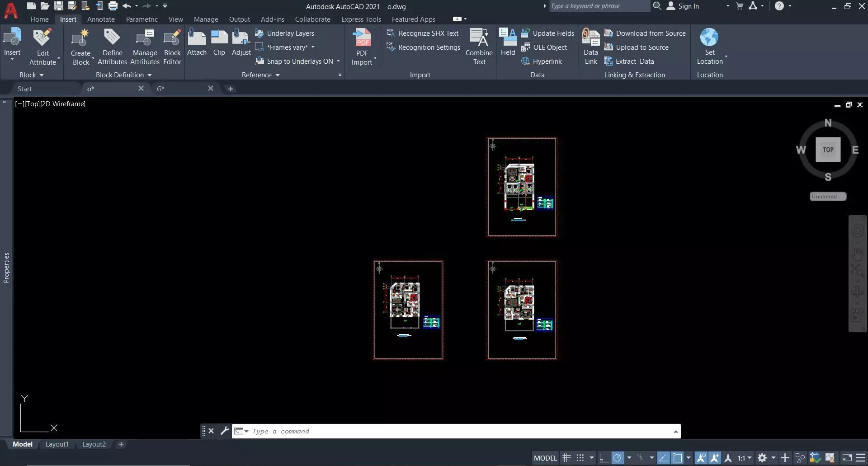
Task: Click the Hyperlink button
Action: [541, 61]
